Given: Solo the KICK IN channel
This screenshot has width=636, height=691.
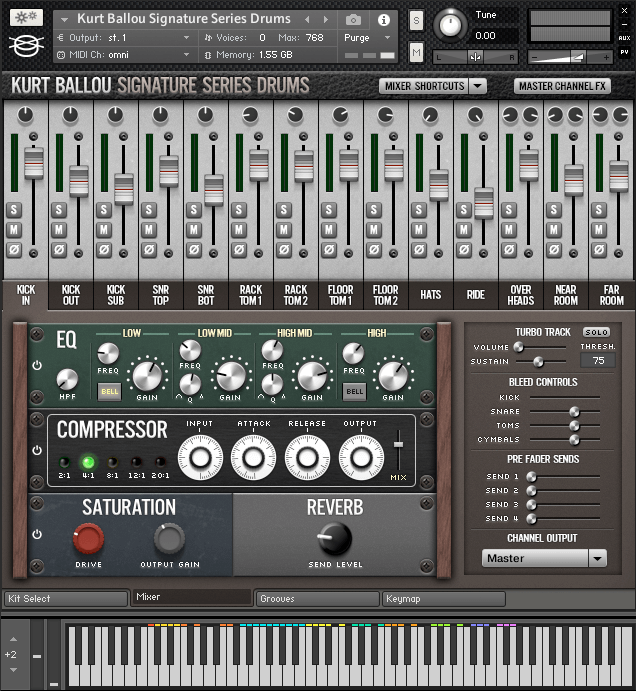Looking at the screenshot, I should 14,209.
